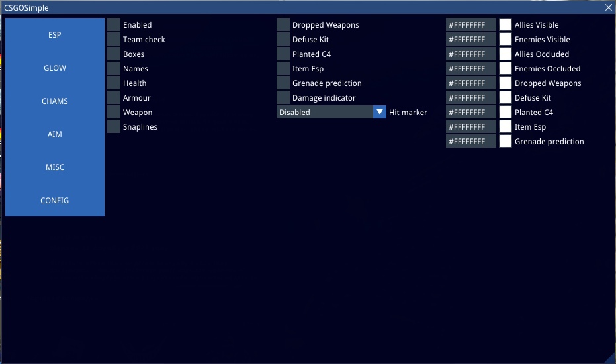Enable Grenade prediction checkbox
The image size is (616, 364).
[x=283, y=83]
